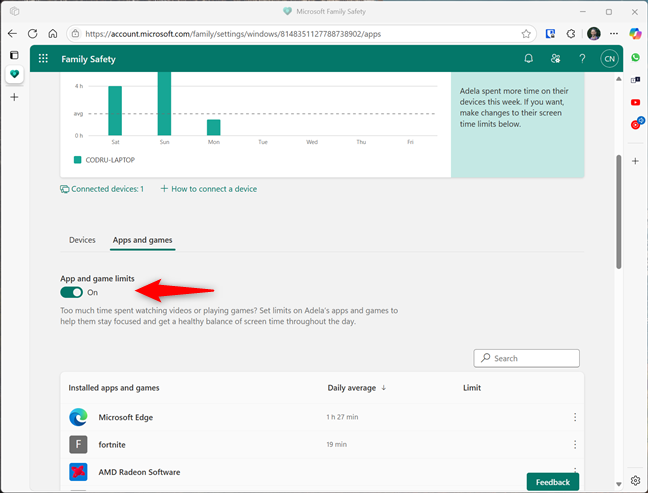Open the red notification sidebar app

coord(636,123)
